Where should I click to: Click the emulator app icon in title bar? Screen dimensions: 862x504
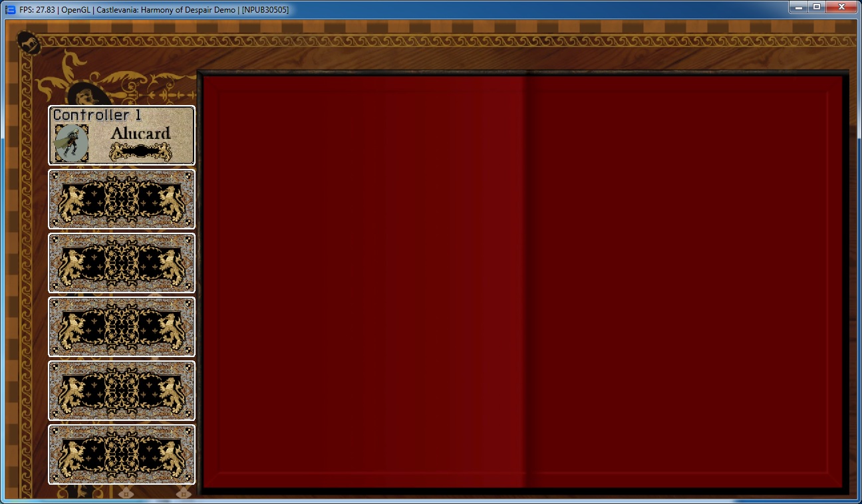pyautogui.click(x=11, y=10)
